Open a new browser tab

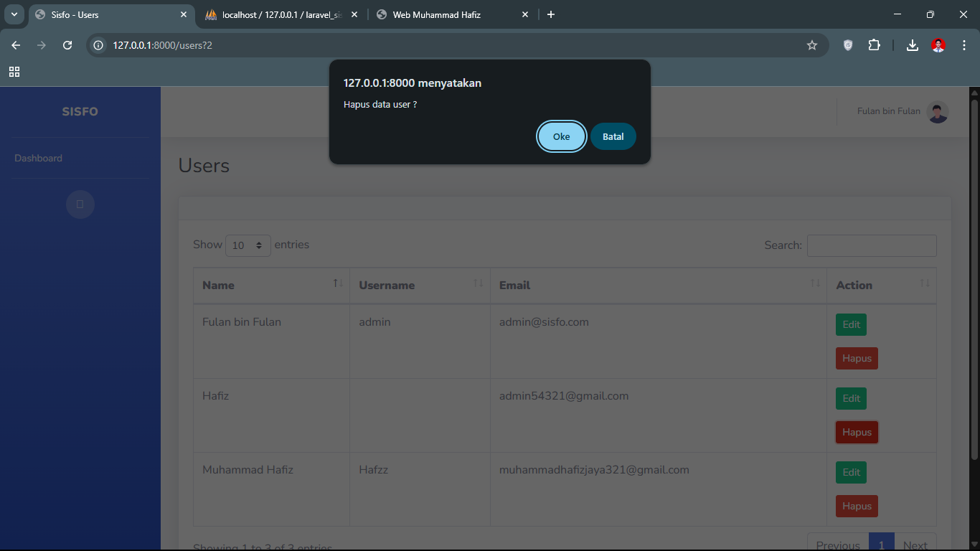coord(551,14)
